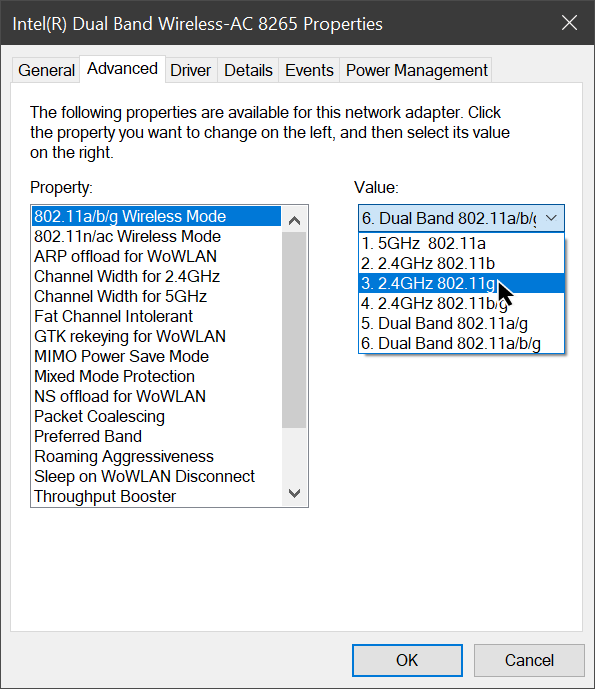
Task: Select Roaming Aggressiveness property
Action: point(156,456)
